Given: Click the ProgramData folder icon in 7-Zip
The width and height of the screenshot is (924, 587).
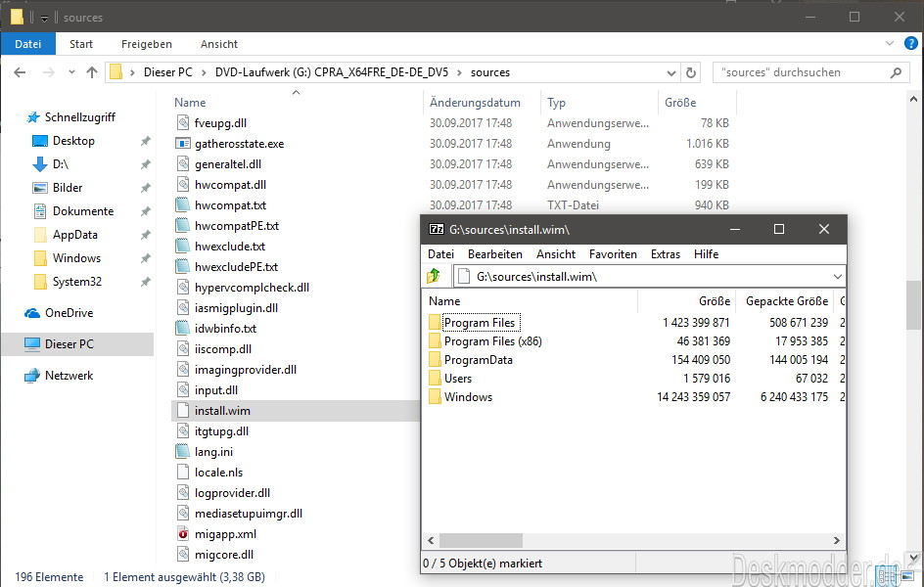Looking at the screenshot, I should point(435,360).
